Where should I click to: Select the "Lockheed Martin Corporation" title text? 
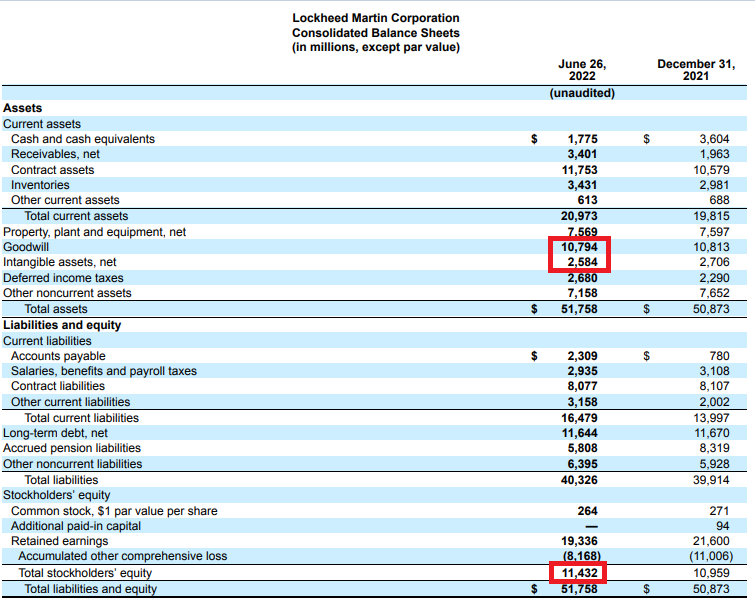(375, 18)
